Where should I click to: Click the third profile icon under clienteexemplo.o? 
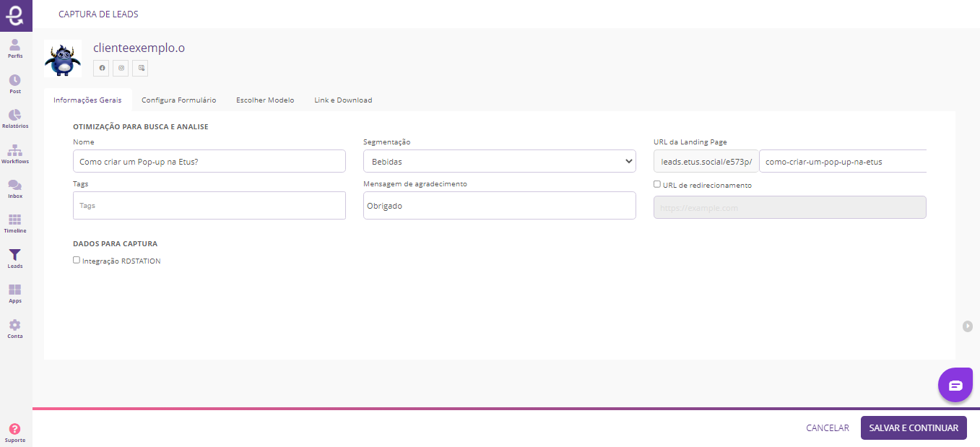pyautogui.click(x=141, y=68)
